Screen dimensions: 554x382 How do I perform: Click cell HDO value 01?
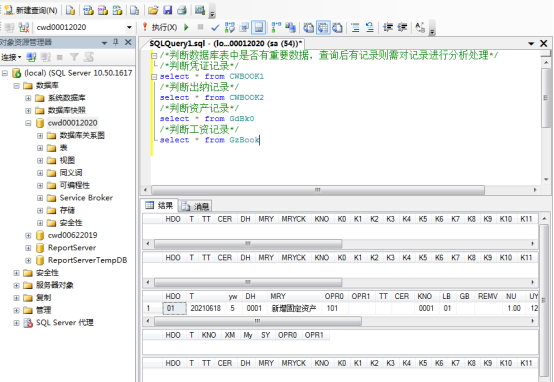coord(175,308)
